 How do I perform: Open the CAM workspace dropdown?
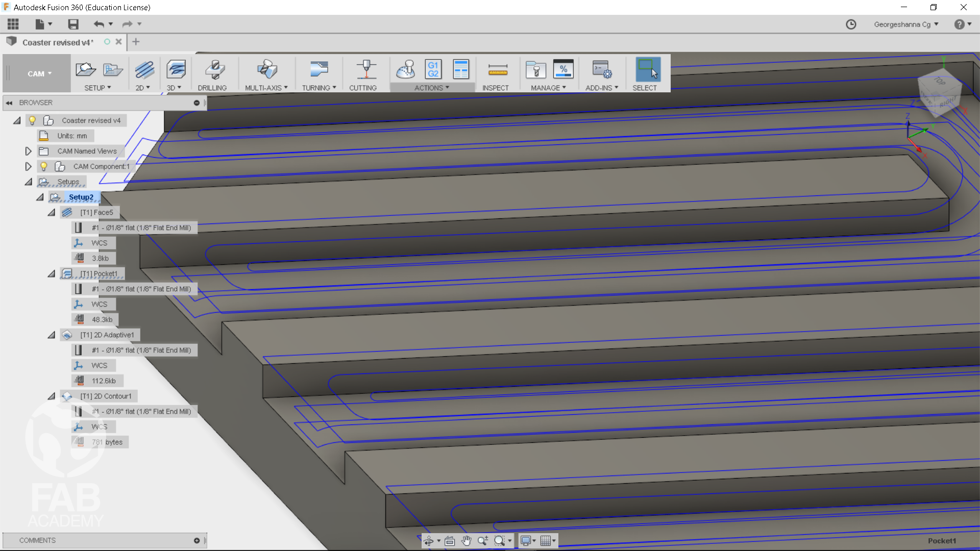[39, 73]
